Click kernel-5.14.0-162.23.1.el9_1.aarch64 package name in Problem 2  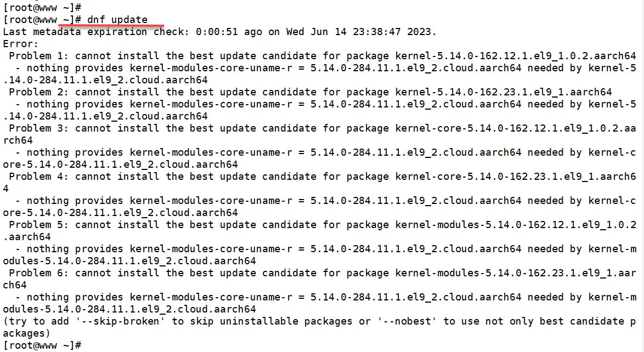(504, 92)
